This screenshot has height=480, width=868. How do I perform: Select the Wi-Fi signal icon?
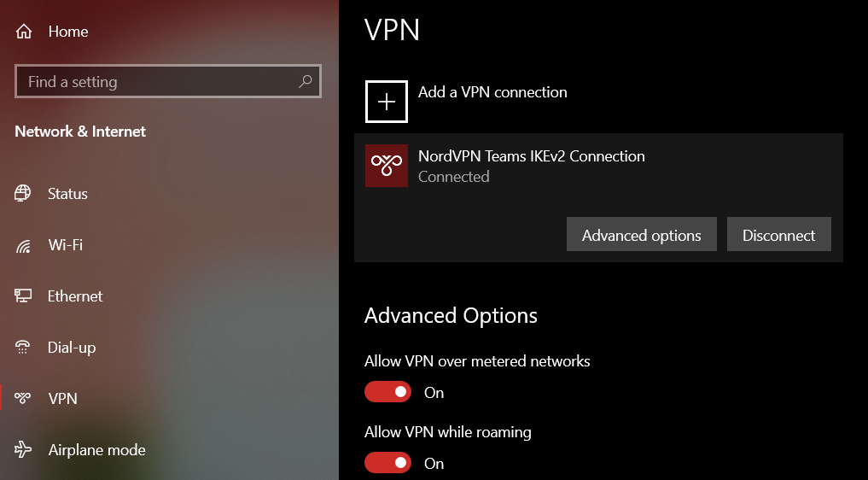23,246
